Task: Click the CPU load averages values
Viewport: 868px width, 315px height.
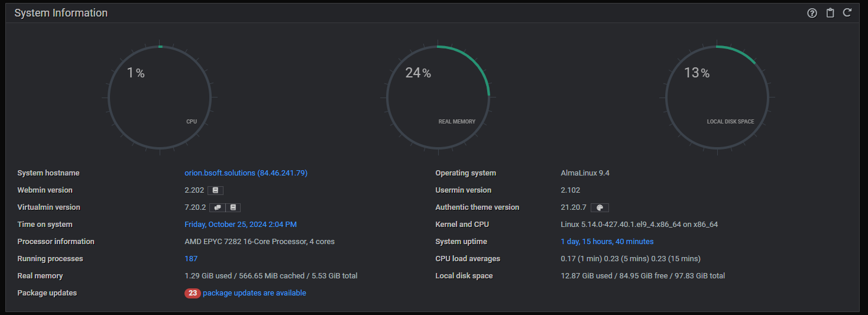Action: click(x=630, y=259)
